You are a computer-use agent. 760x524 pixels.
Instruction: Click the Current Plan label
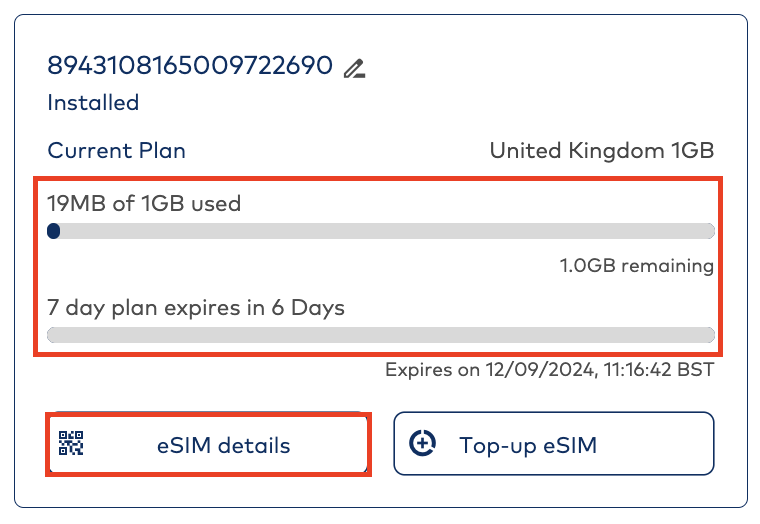116,152
